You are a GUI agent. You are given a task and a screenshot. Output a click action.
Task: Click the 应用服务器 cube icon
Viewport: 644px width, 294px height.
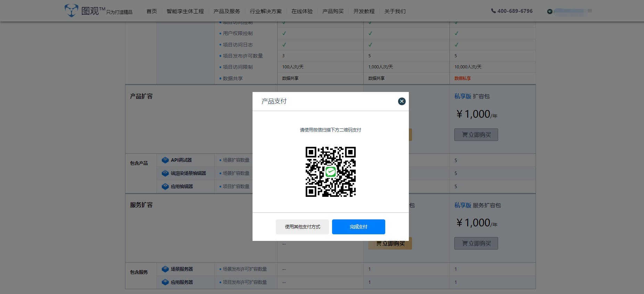tap(165, 282)
